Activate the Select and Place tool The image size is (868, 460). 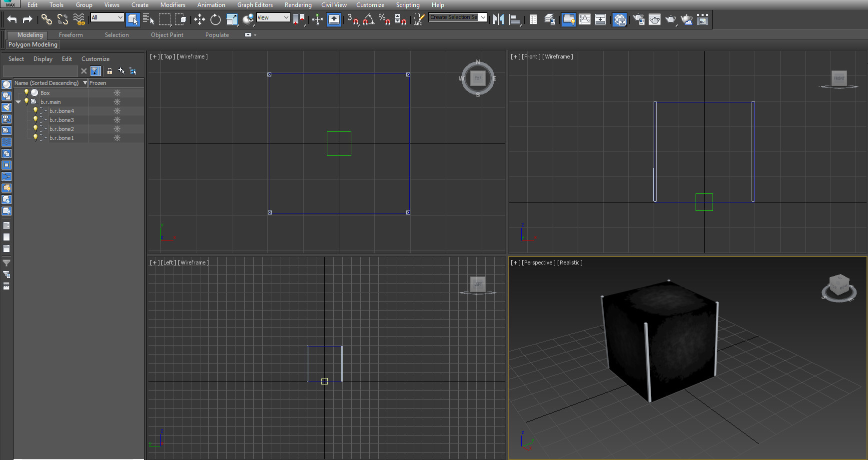coord(248,19)
